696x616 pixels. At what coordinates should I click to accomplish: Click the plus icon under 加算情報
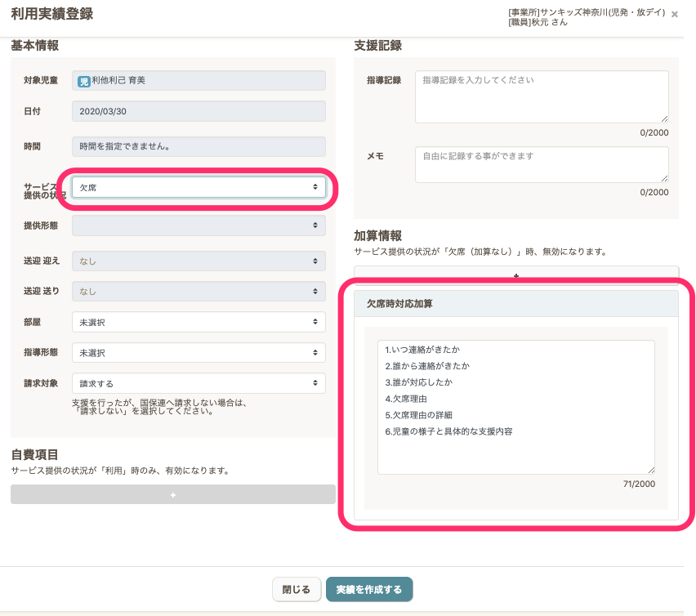point(515,276)
